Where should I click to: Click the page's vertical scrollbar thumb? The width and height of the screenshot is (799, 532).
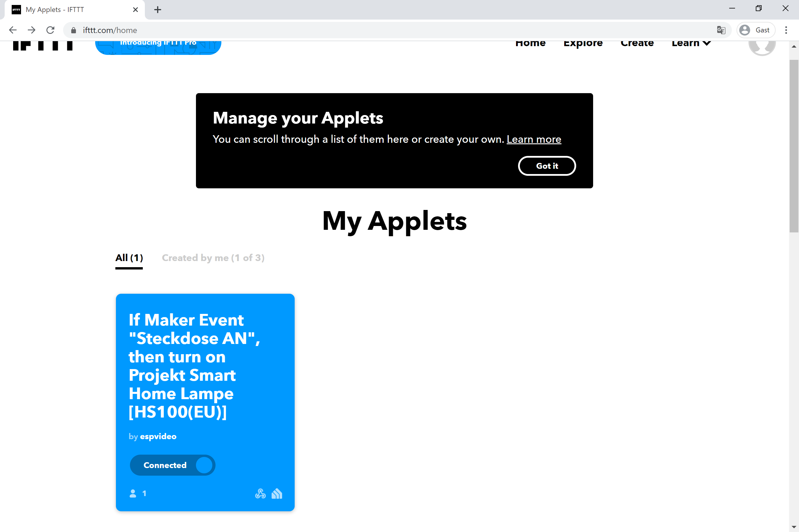pyautogui.click(x=793, y=146)
